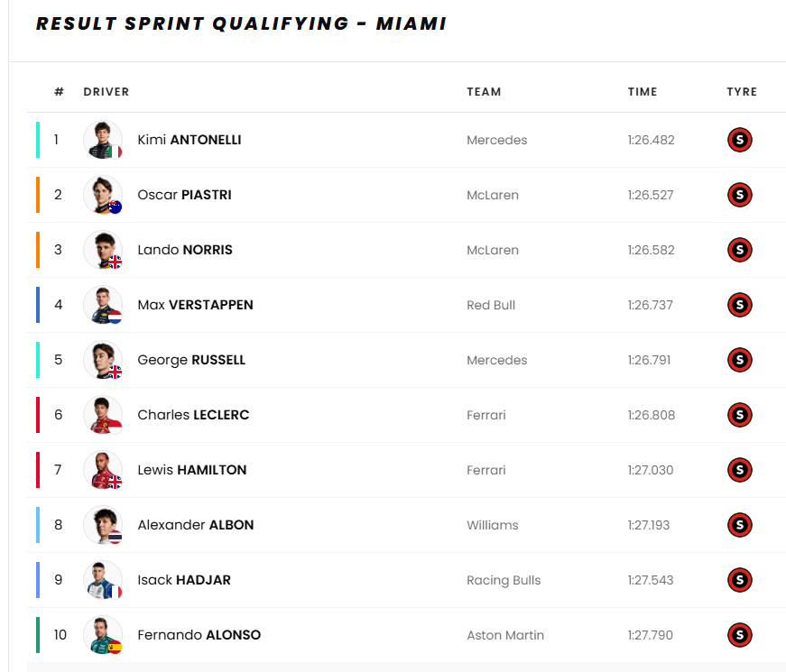
Task: Click the soft tyre icon for Hamilton
Action: (739, 470)
